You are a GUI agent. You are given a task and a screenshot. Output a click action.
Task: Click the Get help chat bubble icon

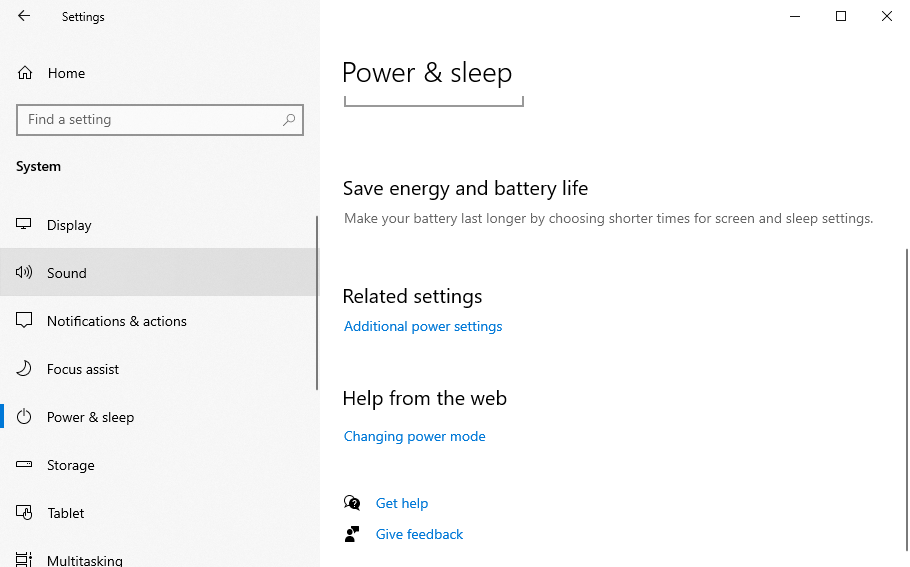(352, 503)
